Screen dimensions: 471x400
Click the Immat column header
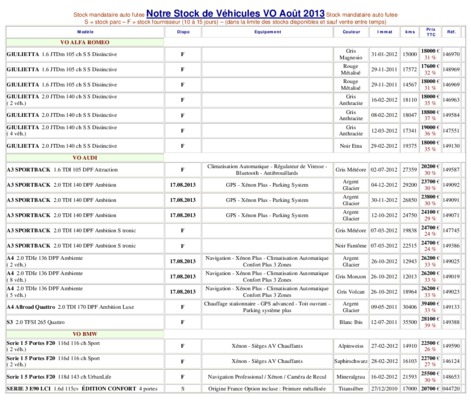(x=384, y=32)
